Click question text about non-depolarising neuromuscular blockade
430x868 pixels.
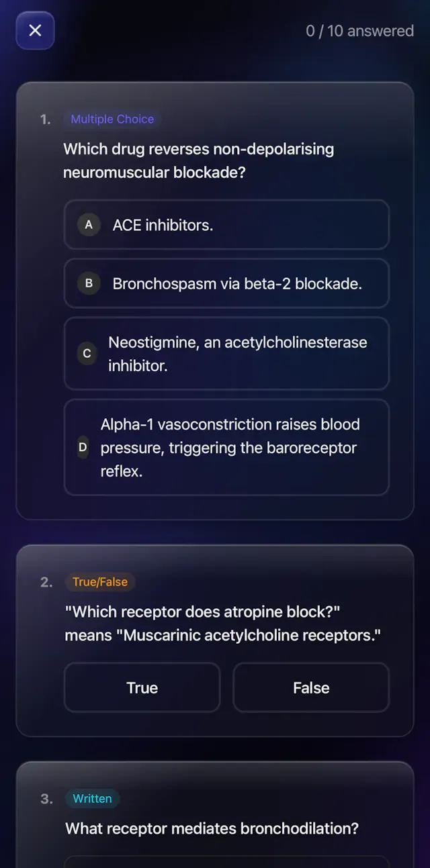tap(198, 160)
